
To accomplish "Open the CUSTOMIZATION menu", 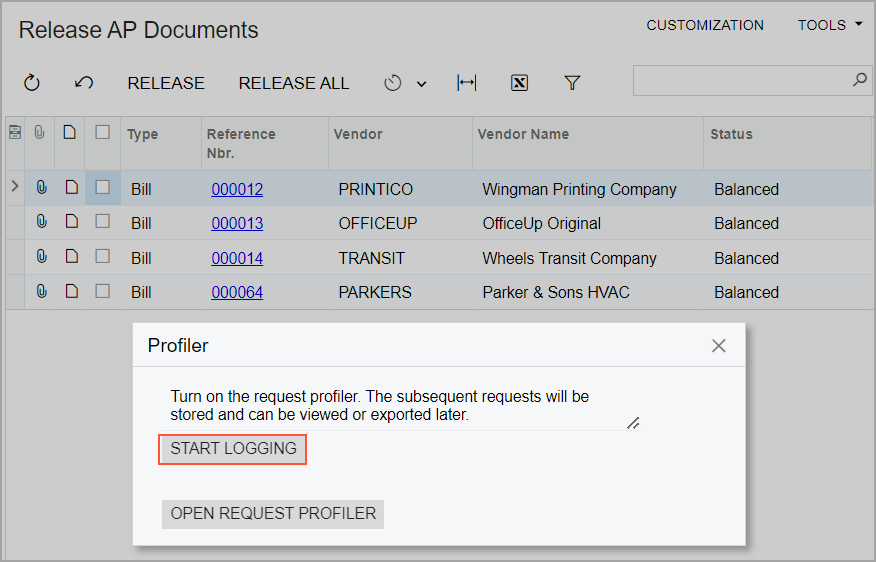I will click(705, 25).
